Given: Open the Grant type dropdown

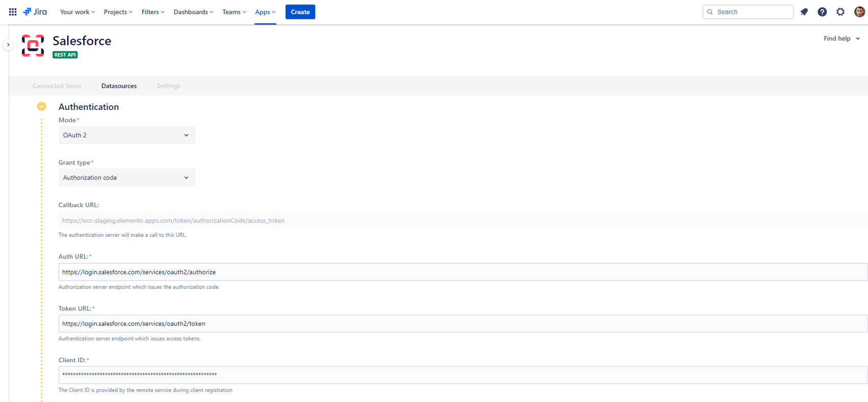Looking at the screenshot, I should tap(126, 178).
